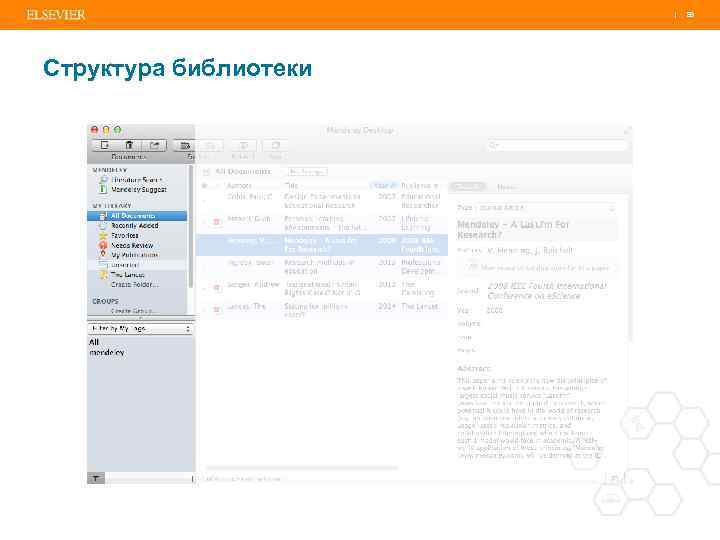Select the All tag filter
The width and height of the screenshot is (720, 540).
(x=94, y=342)
